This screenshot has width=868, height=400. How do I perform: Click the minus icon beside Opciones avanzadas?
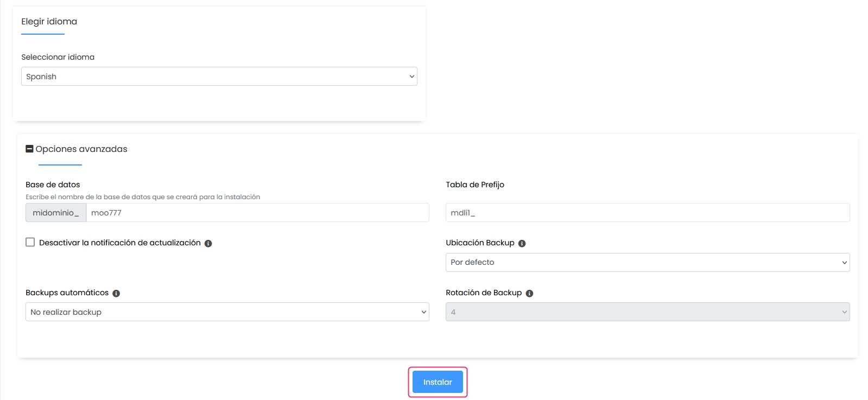(x=30, y=149)
